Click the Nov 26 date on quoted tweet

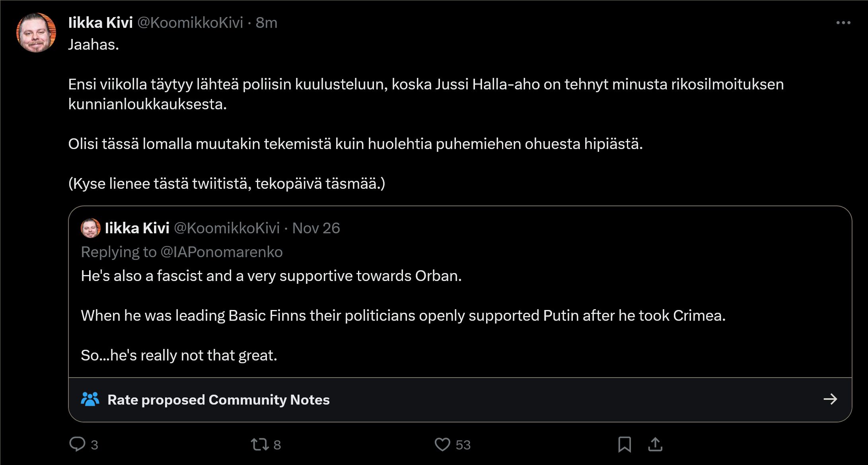tap(316, 228)
